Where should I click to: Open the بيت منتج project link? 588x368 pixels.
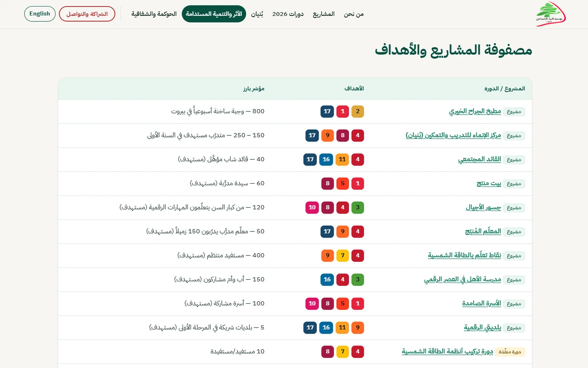point(489,184)
